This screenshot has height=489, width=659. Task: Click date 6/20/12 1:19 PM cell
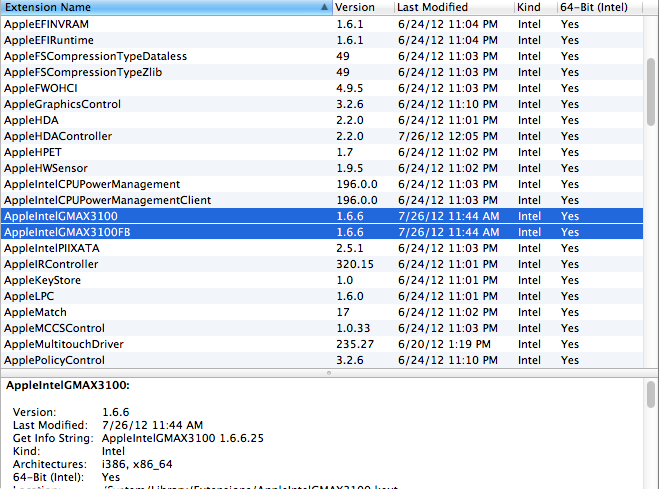pos(444,344)
